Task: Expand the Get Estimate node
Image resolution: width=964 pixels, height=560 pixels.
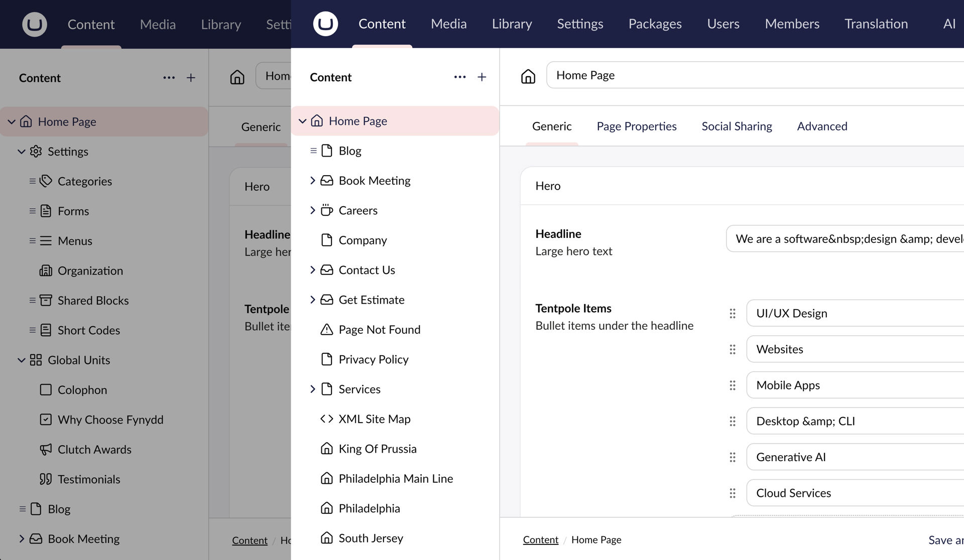Action: tap(312, 300)
